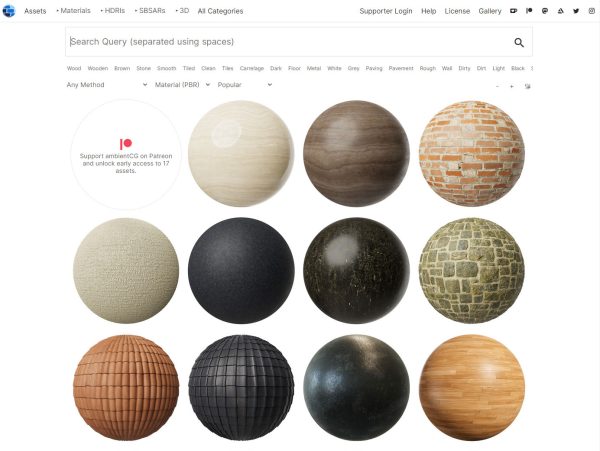The image size is (600, 451).
Task: Open the License link
Action: [x=456, y=11]
